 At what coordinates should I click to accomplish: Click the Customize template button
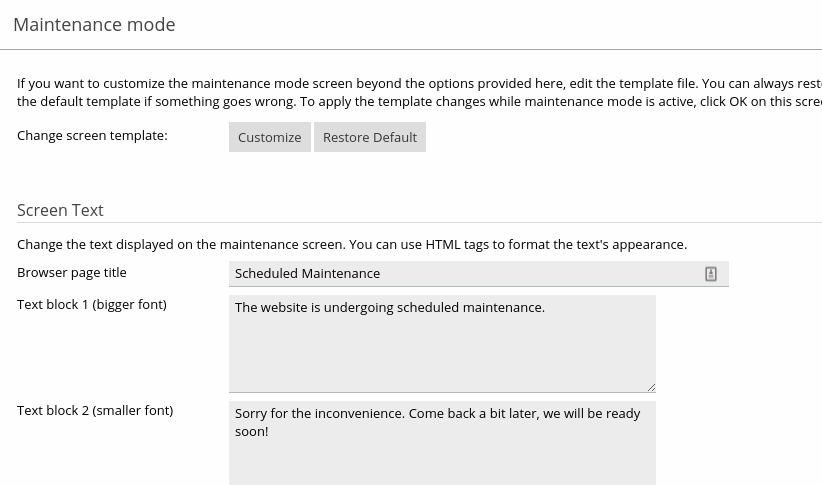[x=269, y=137]
